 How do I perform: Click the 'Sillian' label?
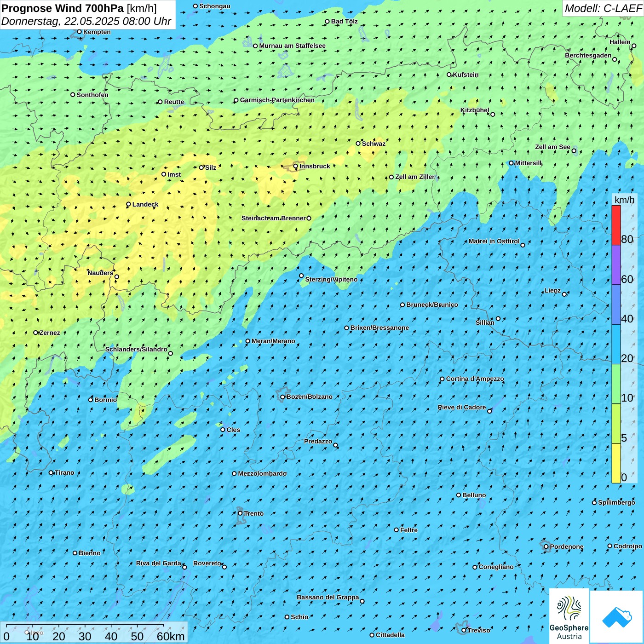485,322
